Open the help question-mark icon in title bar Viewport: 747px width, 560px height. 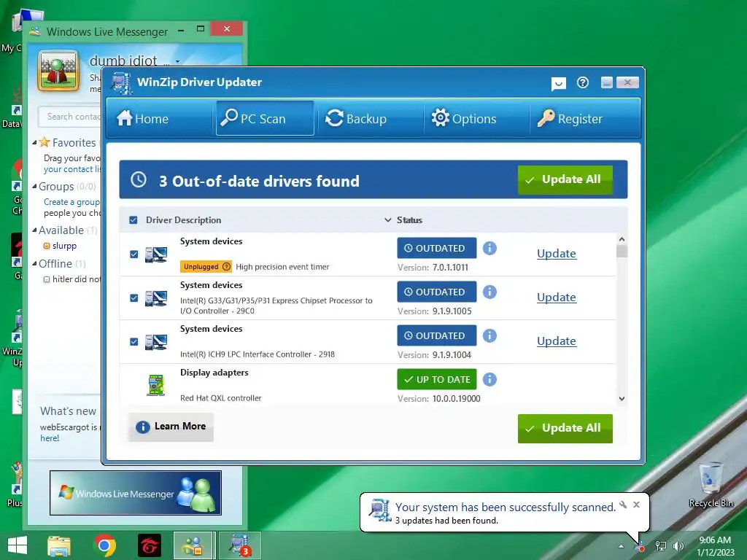coord(583,83)
